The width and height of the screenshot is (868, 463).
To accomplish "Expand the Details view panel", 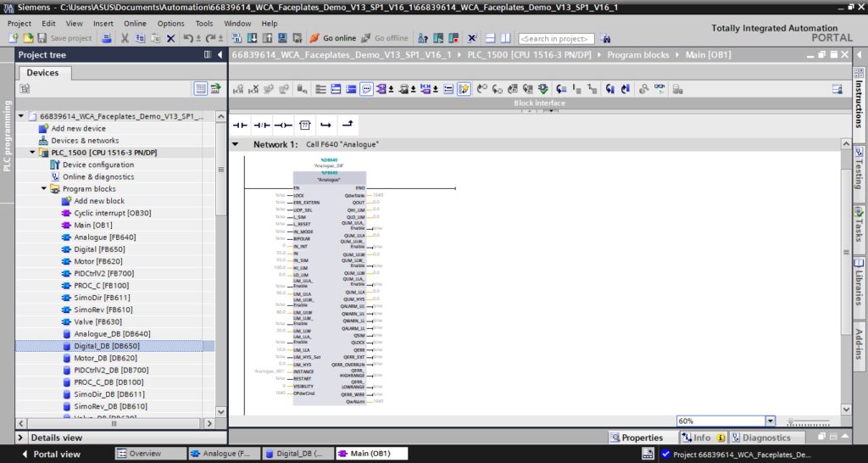I will pos(20,438).
